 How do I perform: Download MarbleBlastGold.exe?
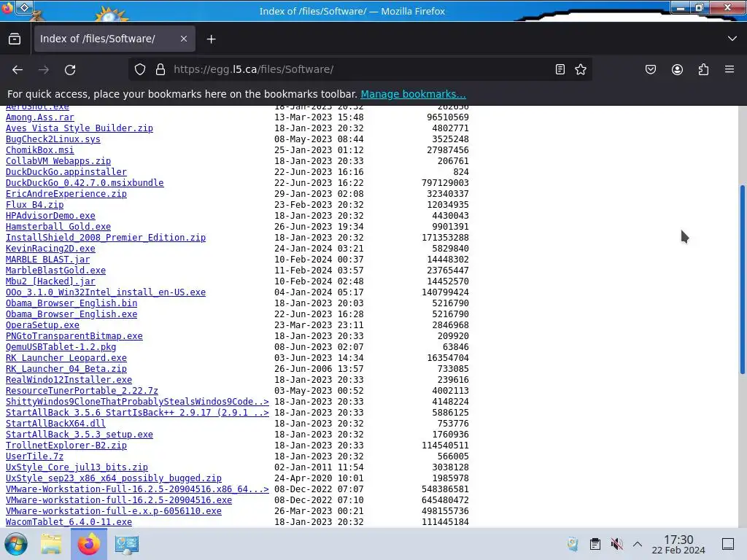pyautogui.click(x=55, y=271)
